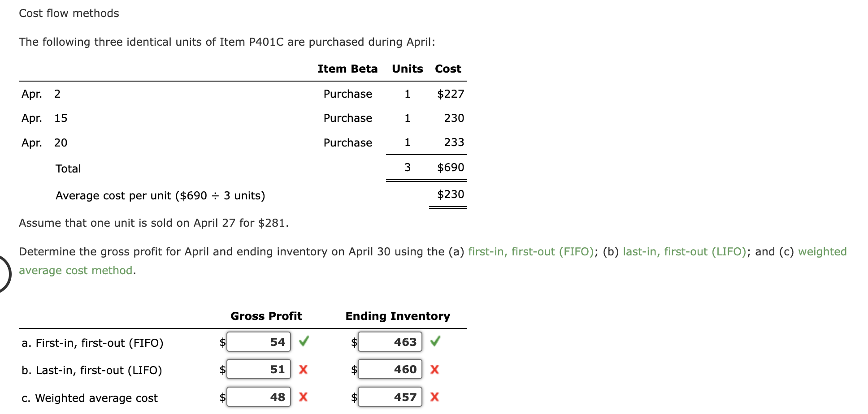Viewport: 868px width, 414px height.
Task: Click the red X beside weighted average gross profit
Action: [x=303, y=397]
